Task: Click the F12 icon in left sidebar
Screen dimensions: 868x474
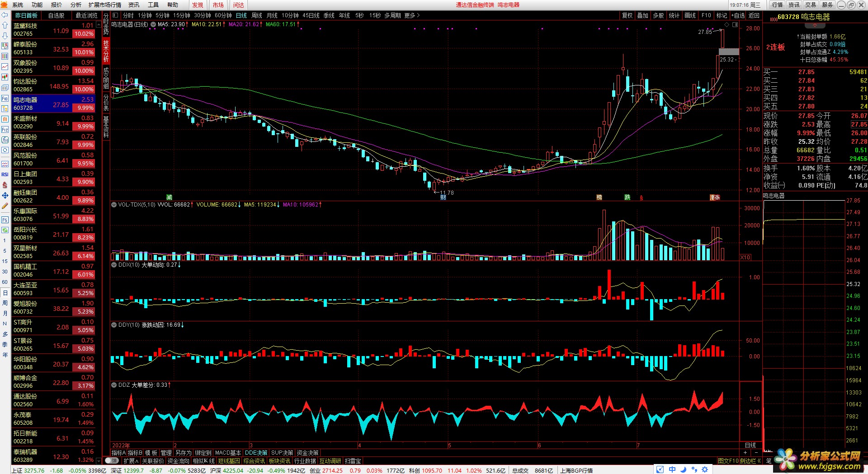Action: 5,129
